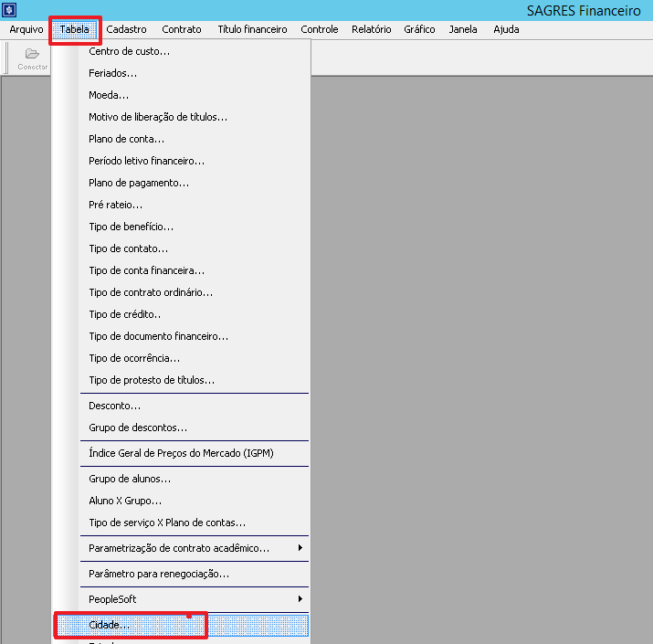The height and width of the screenshot is (644, 653).
Task: Choose Índice Geral de Preços do Mercado (IGPM)
Action: 181,453
